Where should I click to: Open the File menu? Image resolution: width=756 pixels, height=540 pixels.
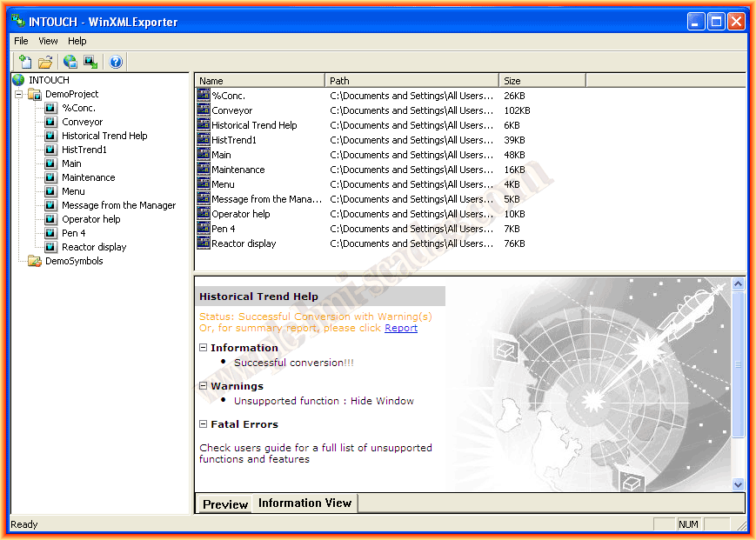21,41
